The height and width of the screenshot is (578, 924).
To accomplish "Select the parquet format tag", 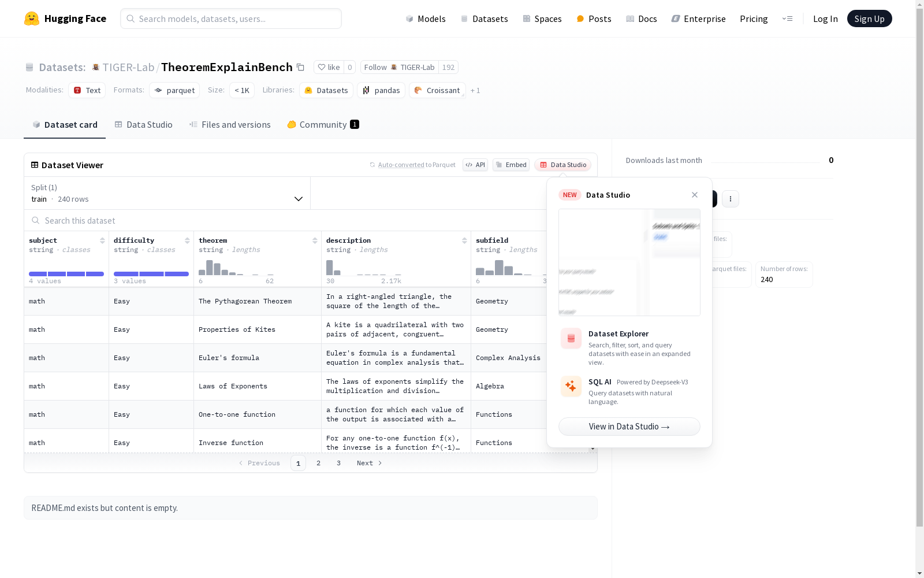I will pos(174,90).
